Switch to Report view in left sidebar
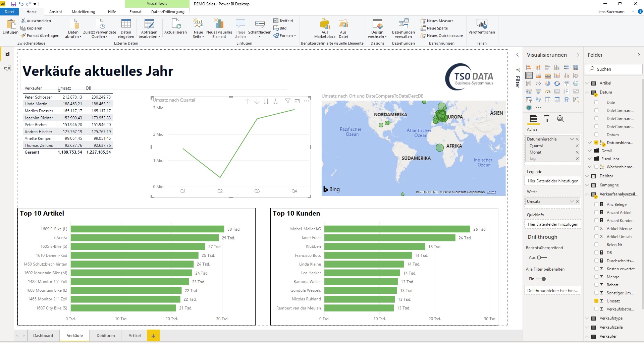 click(x=7, y=54)
